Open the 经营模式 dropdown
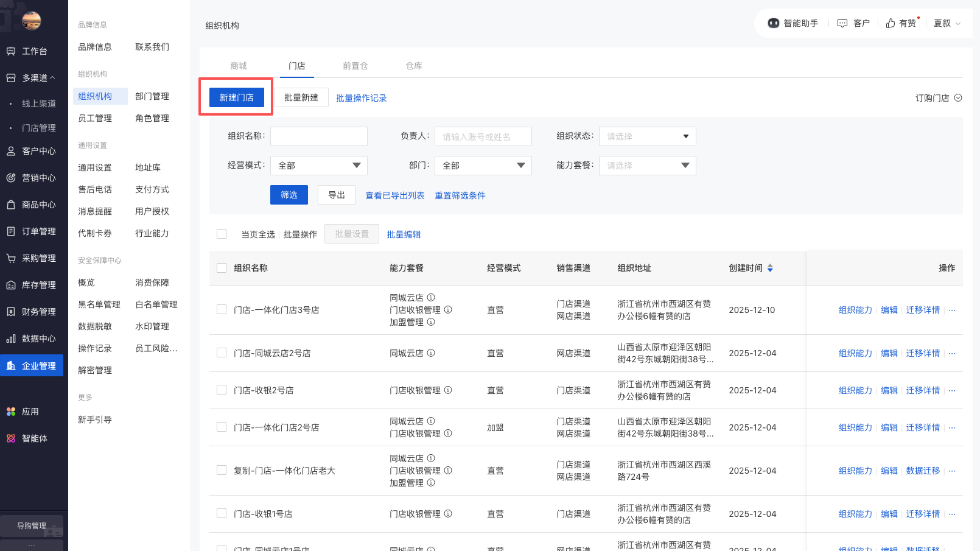Viewport: 980px width, 551px height. (x=318, y=166)
